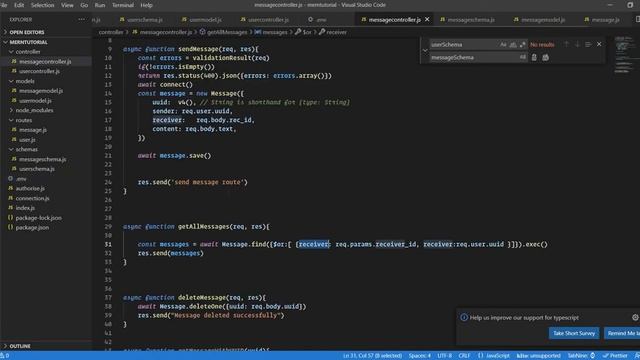Collapse the replace row toggle chevron
The height and width of the screenshot is (360, 640).
click(425, 51)
